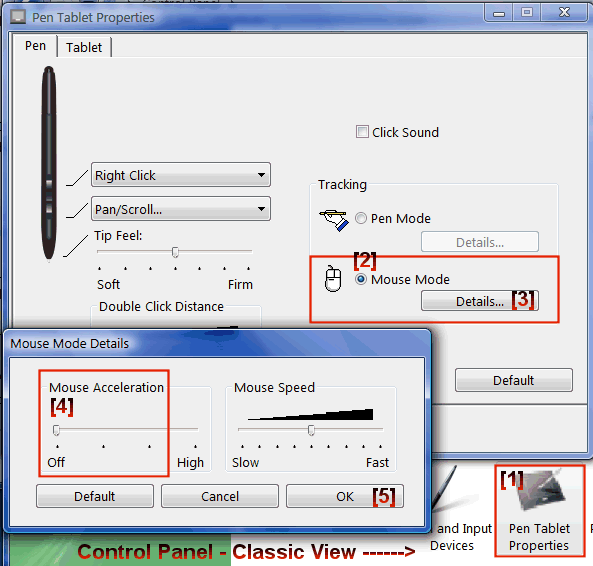Click the "Slow" label under Mouse Speed
This screenshot has height=566, width=593.
point(245,462)
